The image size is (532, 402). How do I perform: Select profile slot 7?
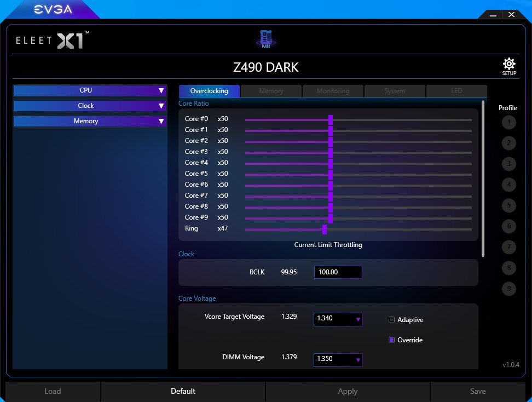(x=508, y=247)
